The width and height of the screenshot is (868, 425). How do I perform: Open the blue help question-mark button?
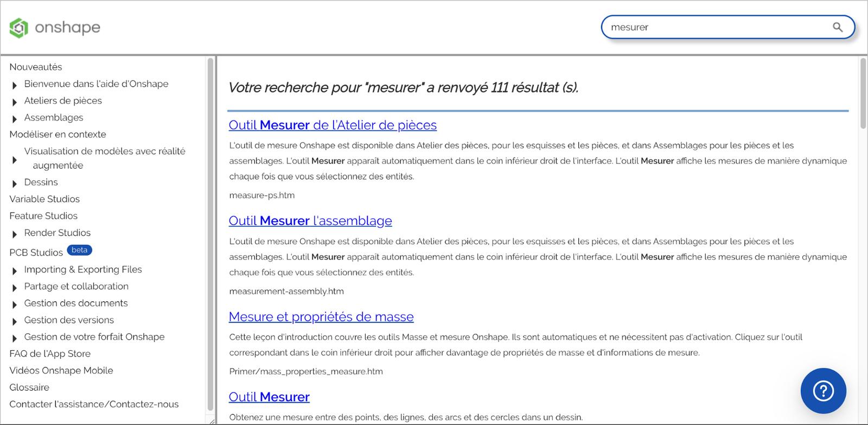(x=823, y=391)
